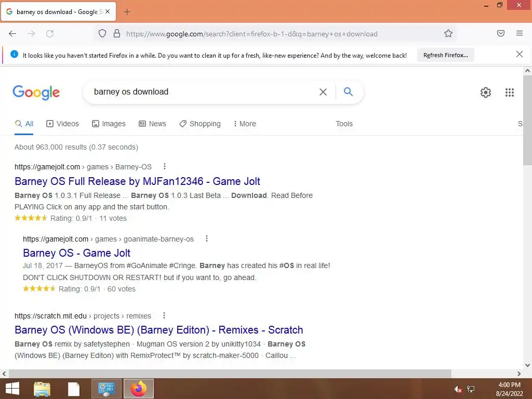Click the address bar URL

[x=252, y=34]
